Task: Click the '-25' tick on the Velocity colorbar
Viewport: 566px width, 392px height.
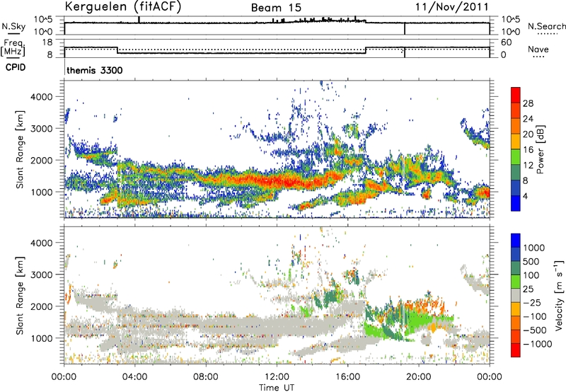Action: pyautogui.click(x=532, y=302)
